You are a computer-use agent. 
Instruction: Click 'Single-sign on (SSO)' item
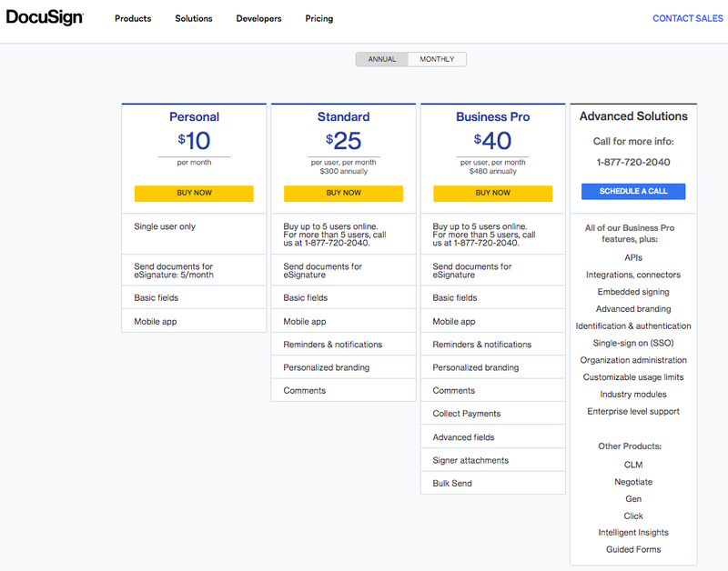pyautogui.click(x=633, y=344)
